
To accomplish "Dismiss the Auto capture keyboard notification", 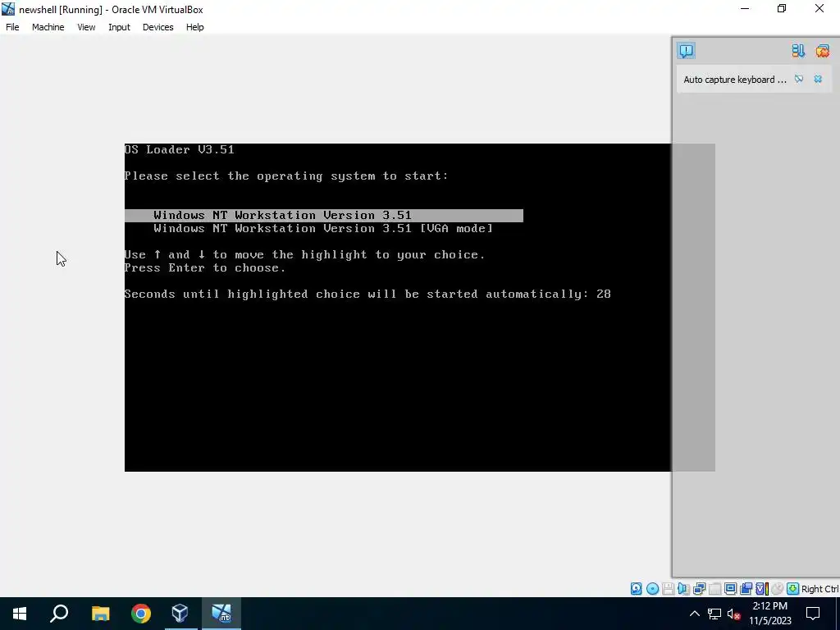I will (x=818, y=80).
